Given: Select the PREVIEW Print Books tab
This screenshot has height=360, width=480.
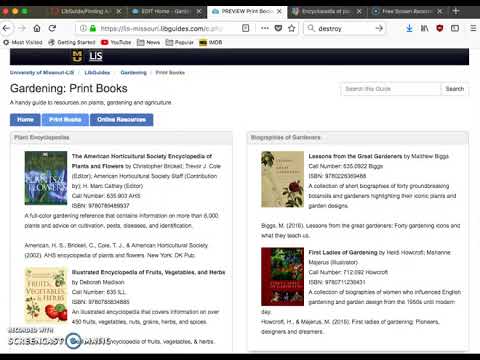Looking at the screenshot, I should tap(247, 11).
